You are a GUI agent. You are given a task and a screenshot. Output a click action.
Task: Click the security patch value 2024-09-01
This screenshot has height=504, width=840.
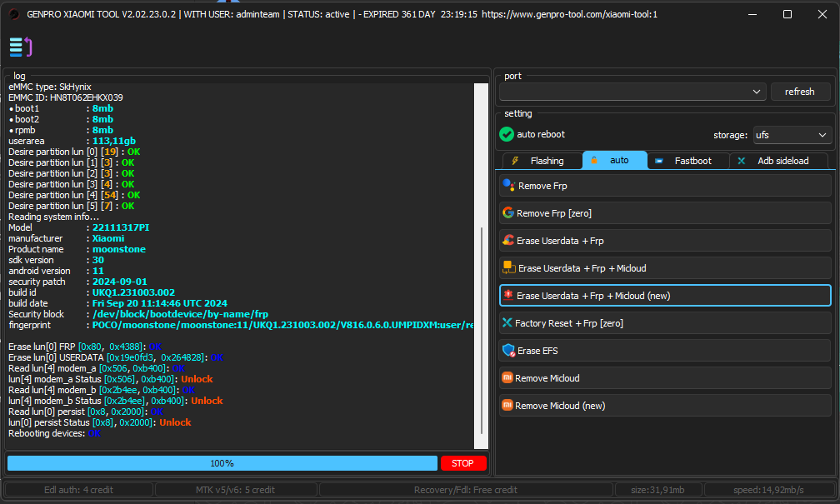point(119,282)
